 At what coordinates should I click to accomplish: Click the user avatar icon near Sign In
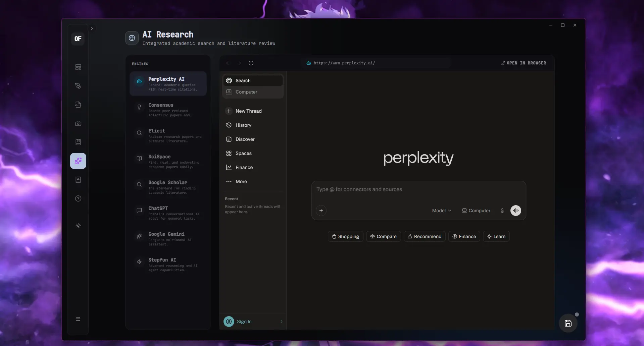point(229,322)
